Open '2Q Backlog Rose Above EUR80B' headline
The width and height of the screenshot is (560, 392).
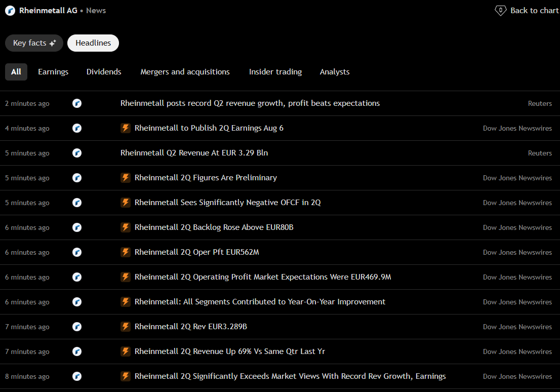pyautogui.click(x=214, y=227)
